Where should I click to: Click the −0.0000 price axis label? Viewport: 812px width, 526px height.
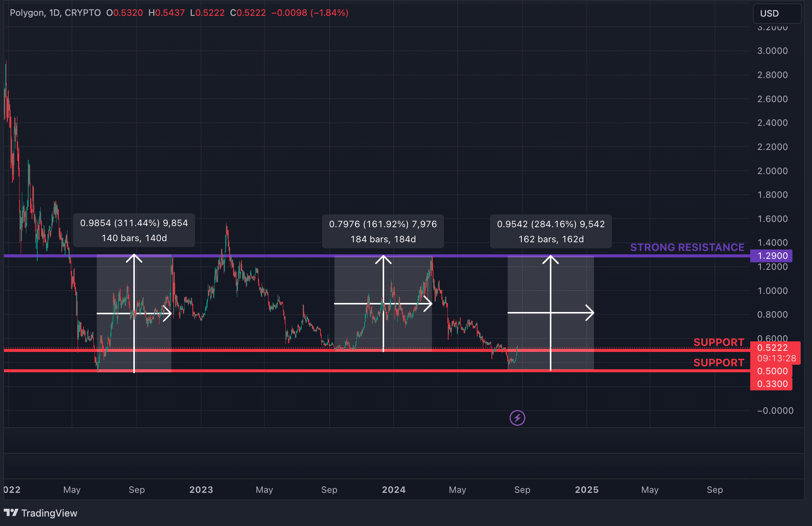775,411
